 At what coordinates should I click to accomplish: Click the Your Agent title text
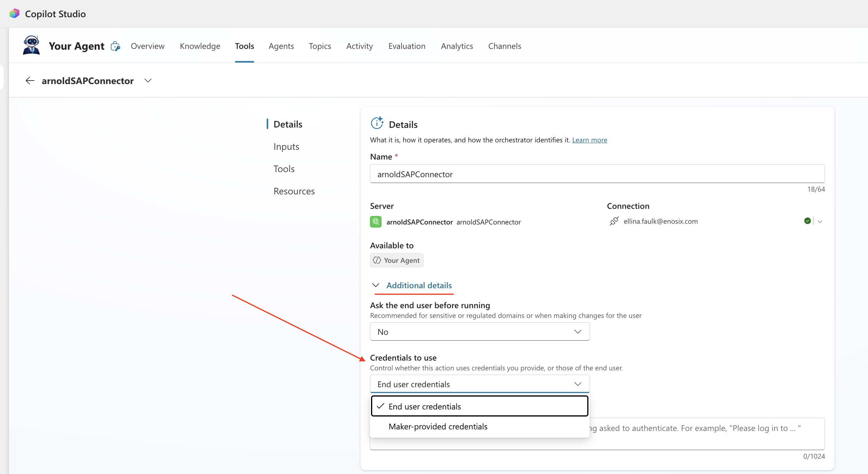point(77,46)
